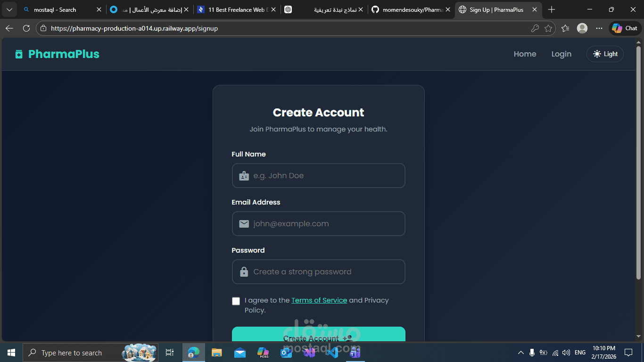Open the password manager key icon
This screenshot has height=362, width=644.
pos(535,28)
